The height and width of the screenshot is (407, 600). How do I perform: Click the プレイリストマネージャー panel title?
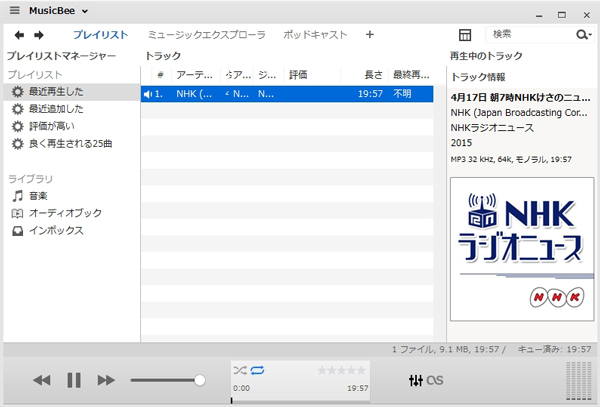pos(61,56)
